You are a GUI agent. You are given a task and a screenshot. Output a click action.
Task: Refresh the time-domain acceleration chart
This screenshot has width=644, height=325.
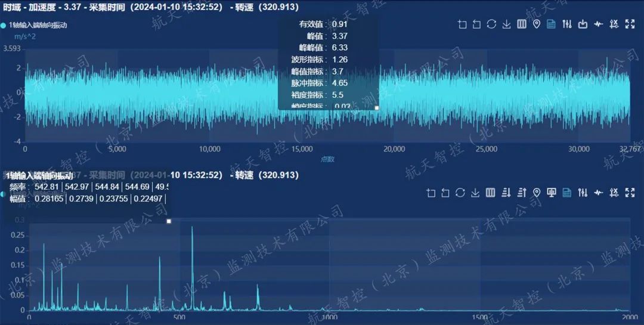491,24
